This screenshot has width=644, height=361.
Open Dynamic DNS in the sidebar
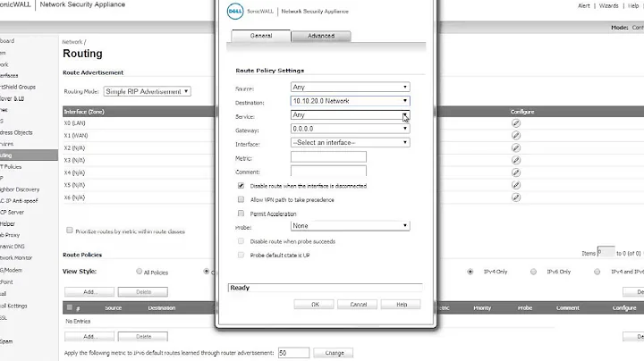coord(13,246)
